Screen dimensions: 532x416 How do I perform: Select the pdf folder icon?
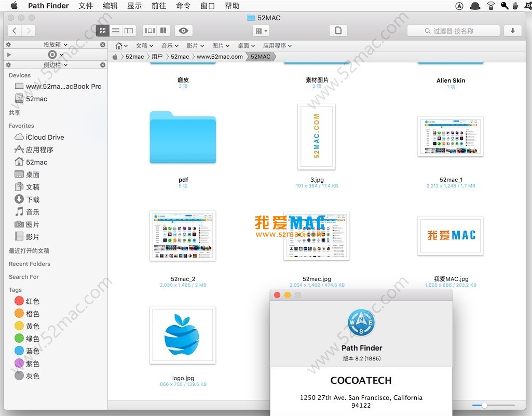(183, 137)
